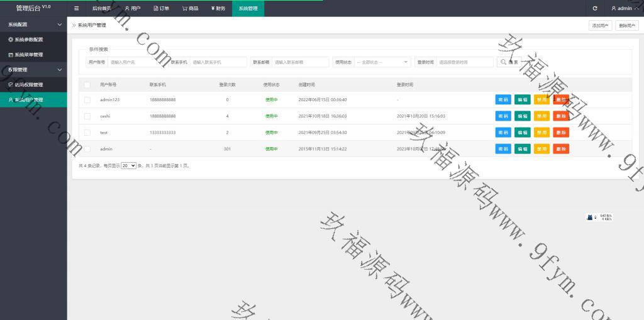
Task: Toggle the sidebar with the hamburger menu icon
Action: (x=76, y=8)
